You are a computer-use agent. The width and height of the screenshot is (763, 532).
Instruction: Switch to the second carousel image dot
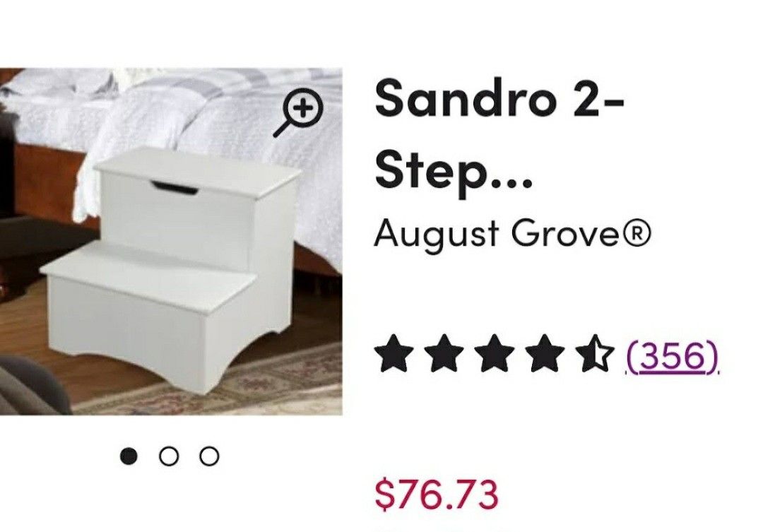[168, 456]
